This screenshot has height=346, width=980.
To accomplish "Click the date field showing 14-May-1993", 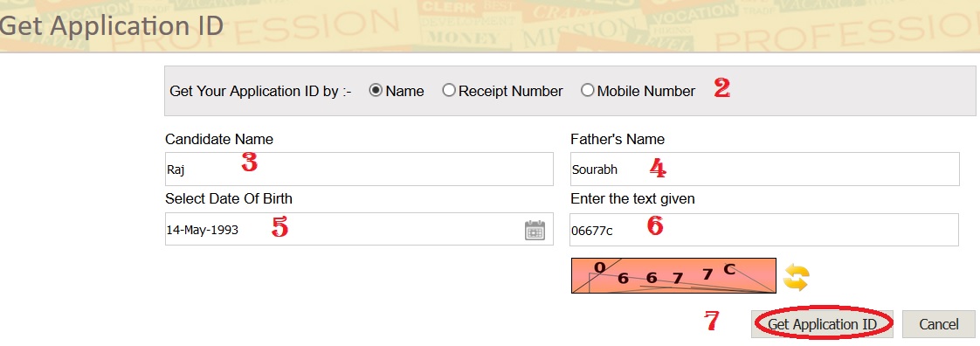I will pyautogui.click(x=359, y=230).
